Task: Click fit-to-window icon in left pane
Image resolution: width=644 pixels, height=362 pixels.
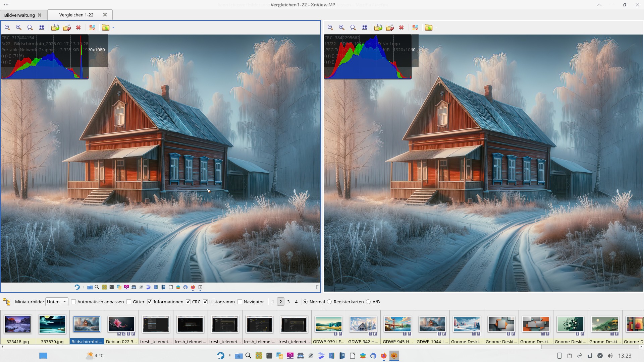Action: tap(42, 27)
